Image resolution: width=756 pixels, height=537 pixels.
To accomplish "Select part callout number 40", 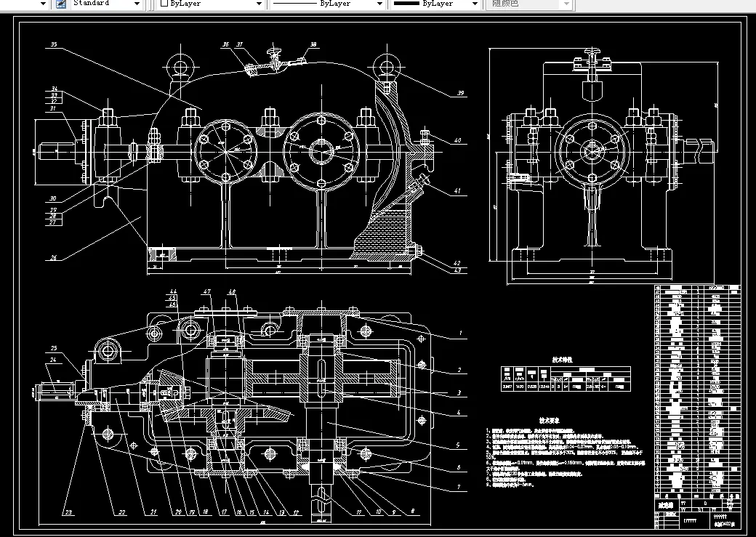I will (x=457, y=141).
